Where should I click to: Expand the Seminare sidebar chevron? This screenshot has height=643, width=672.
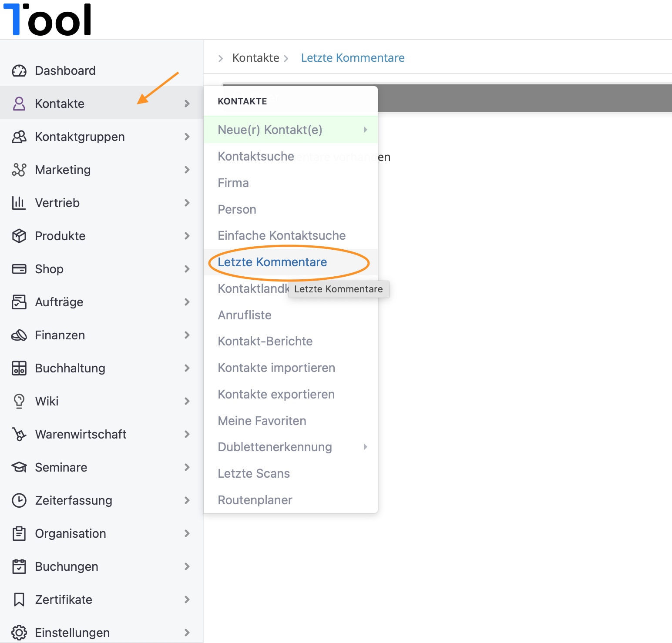187,467
